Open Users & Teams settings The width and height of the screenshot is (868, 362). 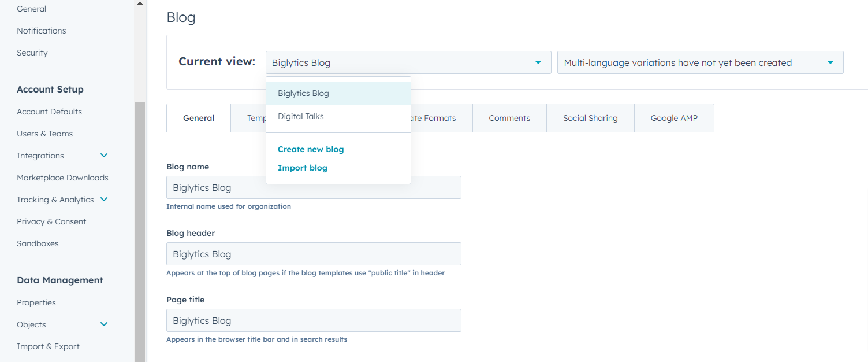[x=45, y=134]
